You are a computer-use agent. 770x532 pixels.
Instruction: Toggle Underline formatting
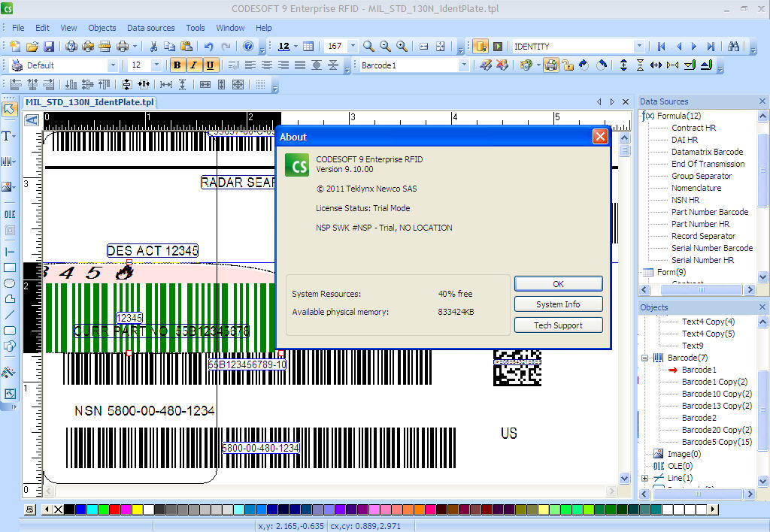coord(210,65)
